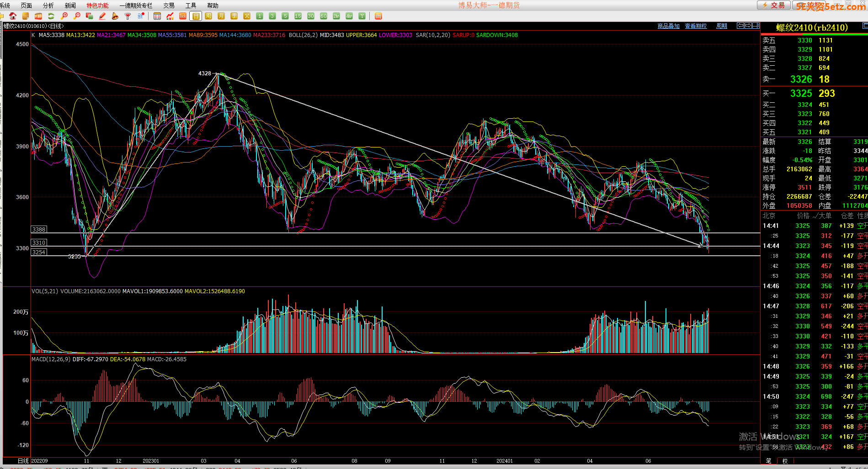Select the 15-minute period button
This screenshot has height=469, width=868.
point(298,16)
